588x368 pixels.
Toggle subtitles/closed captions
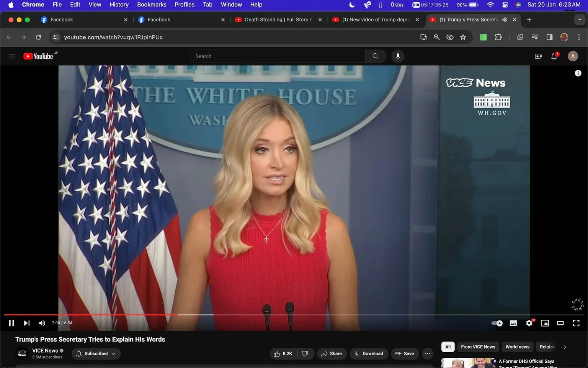pos(513,323)
